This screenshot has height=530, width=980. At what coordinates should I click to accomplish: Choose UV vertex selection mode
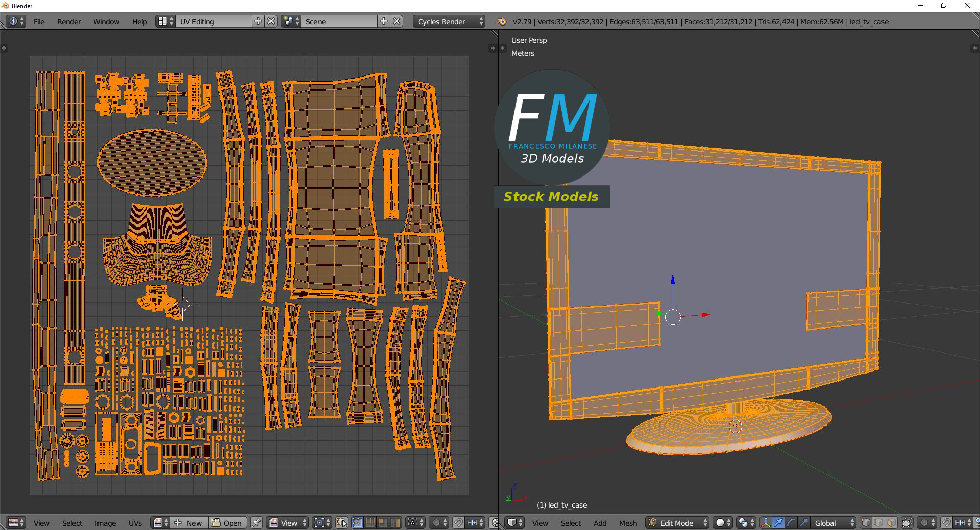(x=357, y=523)
